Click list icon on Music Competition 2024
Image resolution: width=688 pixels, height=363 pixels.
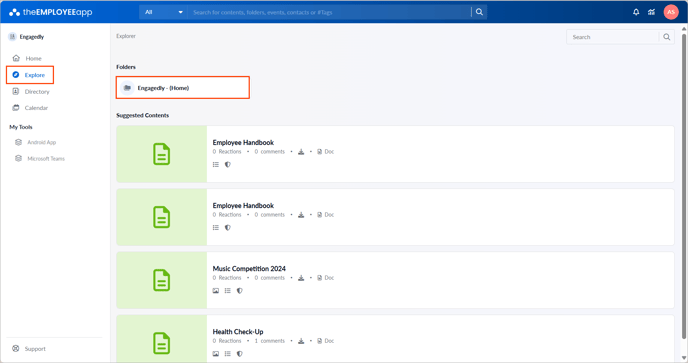point(228,291)
